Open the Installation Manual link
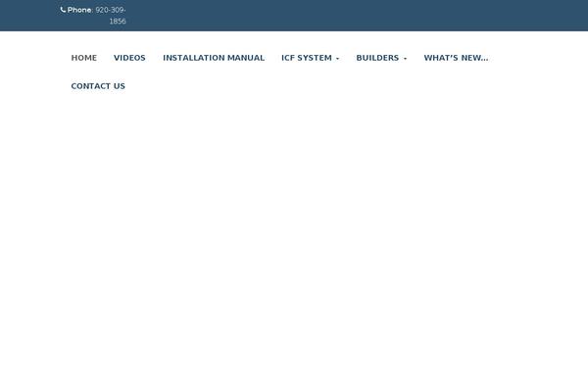This screenshot has width=588, height=392. [x=214, y=58]
